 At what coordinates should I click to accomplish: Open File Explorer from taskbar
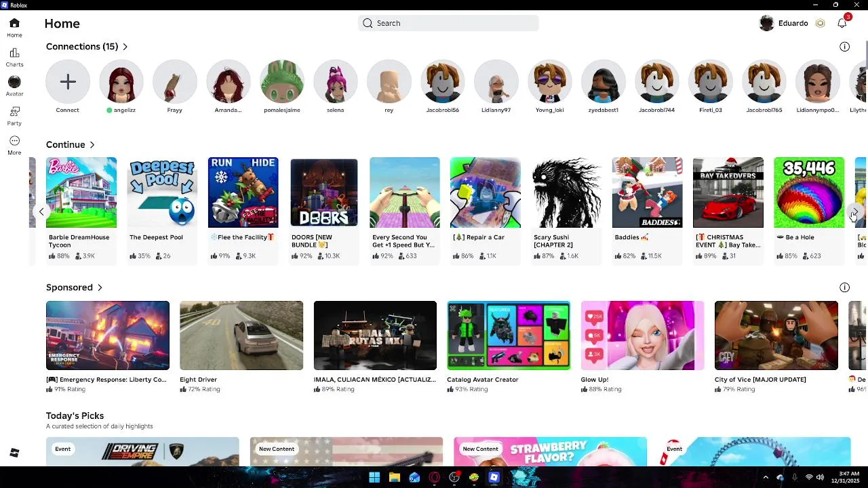coord(394,477)
